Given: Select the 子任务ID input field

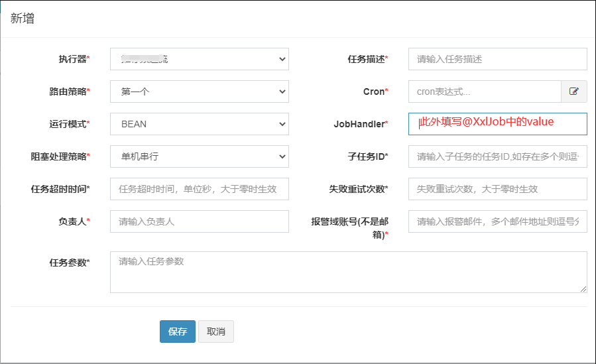Looking at the screenshot, I should click(498, 156).
